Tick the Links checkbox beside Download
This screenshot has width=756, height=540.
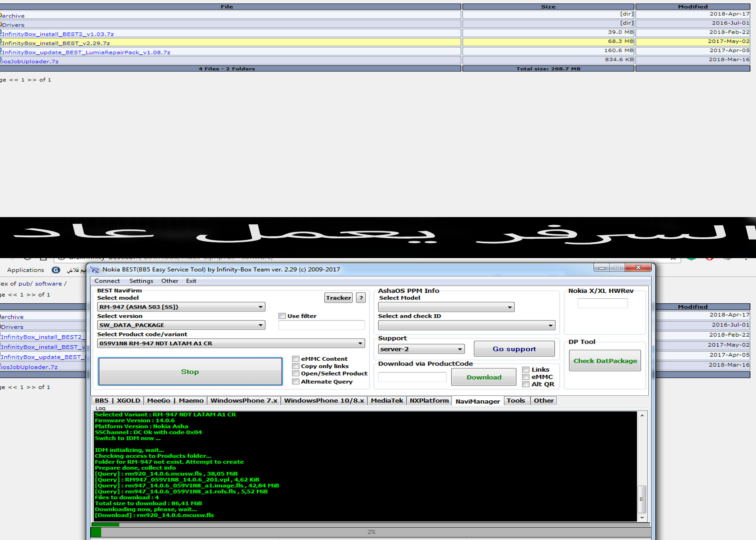tap(526, 370)
